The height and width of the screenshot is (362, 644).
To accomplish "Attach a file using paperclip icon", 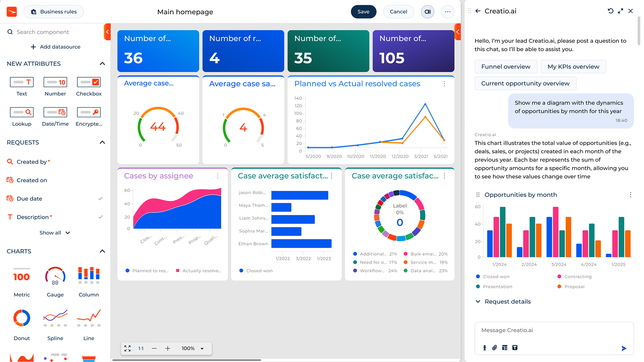I will [x=494, y=348].
